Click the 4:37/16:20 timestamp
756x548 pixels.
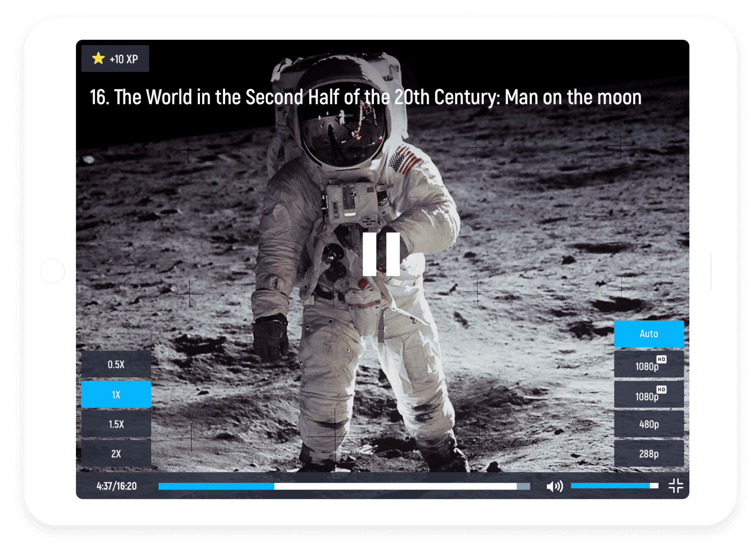(116, 485)
